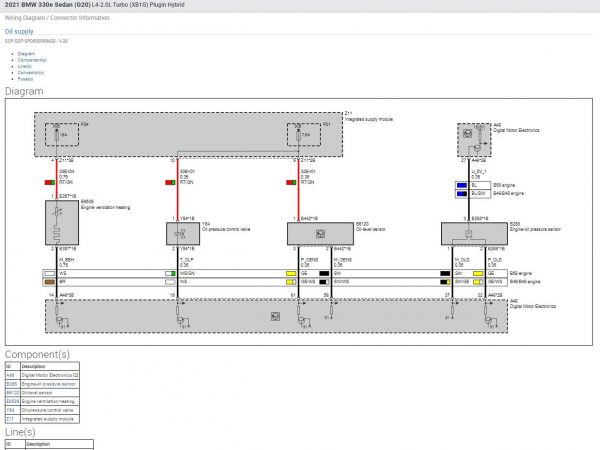Click 'Engine ventilation heating' description cell

48,401
